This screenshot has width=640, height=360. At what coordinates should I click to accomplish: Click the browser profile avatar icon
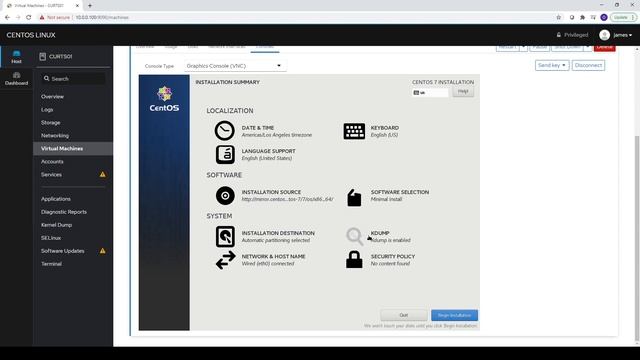point(604,17)
